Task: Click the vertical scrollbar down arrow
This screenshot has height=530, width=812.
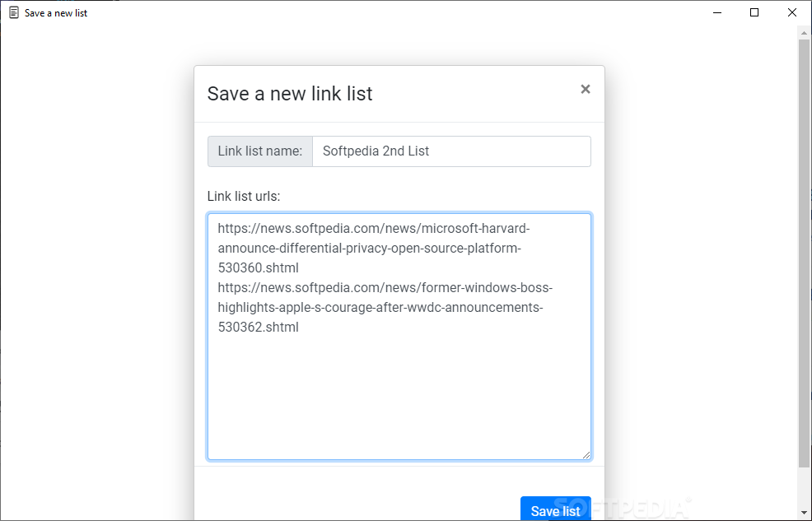Action: (x=805, y=513)
